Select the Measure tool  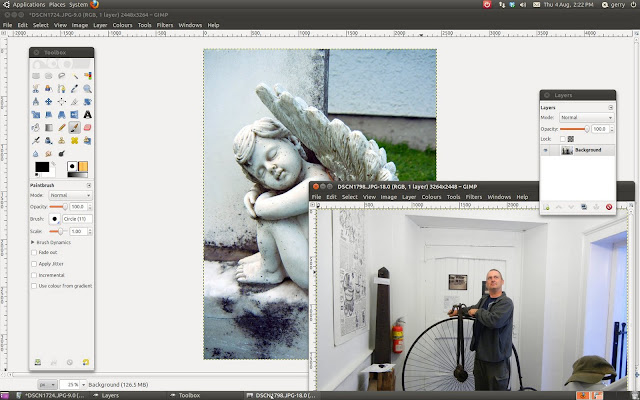(x=36, y=102)
